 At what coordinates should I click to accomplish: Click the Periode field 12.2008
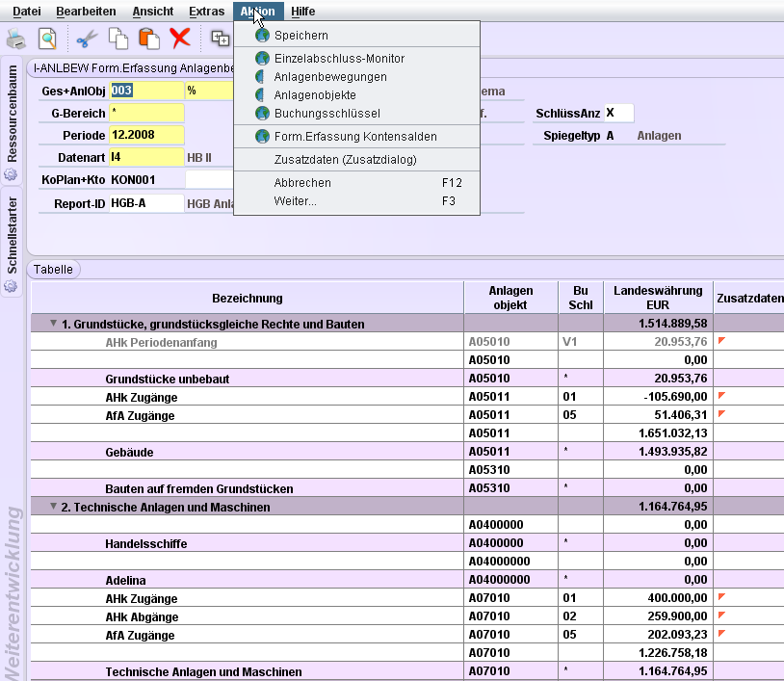[x=146, y=135]
